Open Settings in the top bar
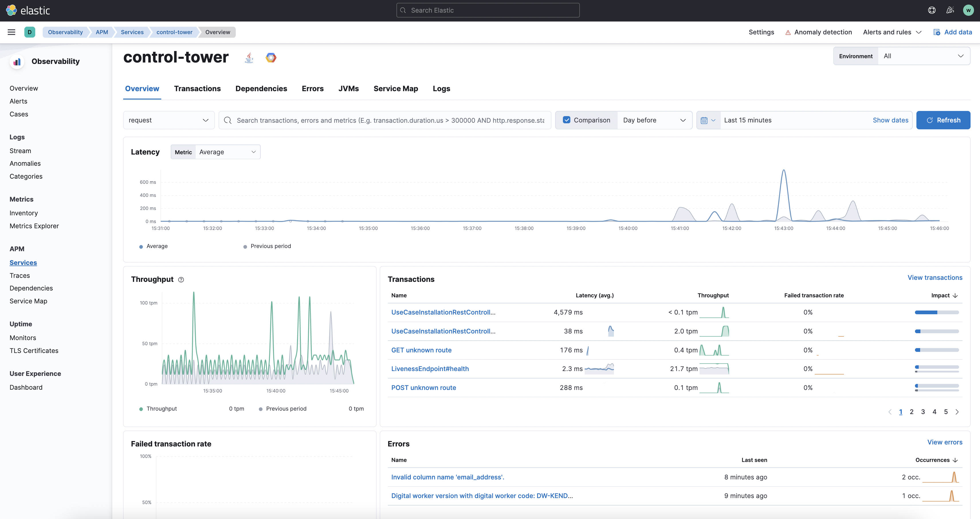The height and width of the screenshot is (519, 980). [761, 32]
